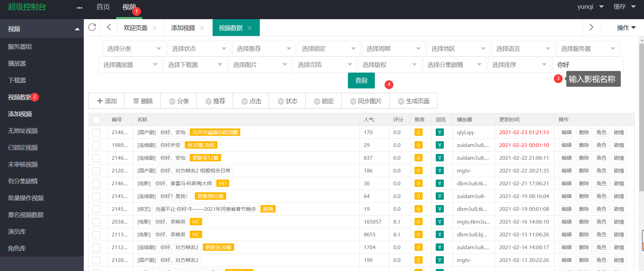The width and height of the screenshot is (644, 271).
Task: Close the 欢迎页面 tab
Action: pyautogui.click(x=154, y=28)
